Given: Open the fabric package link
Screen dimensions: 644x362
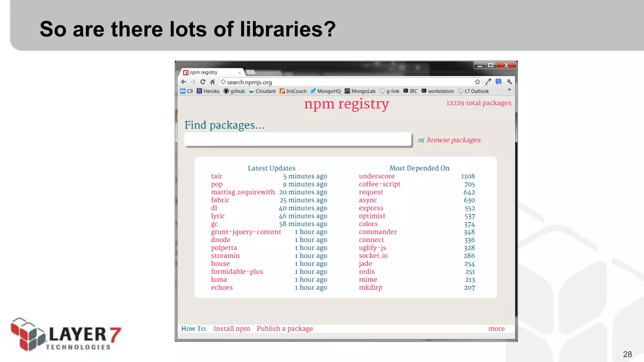Looking at the screenshot, I should tap(220, 200).
